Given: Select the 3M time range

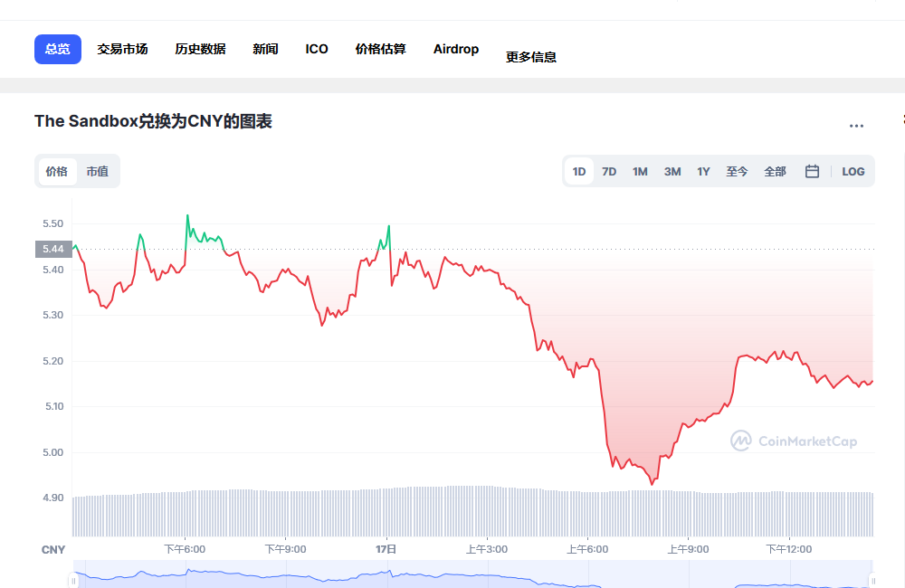Looking at the screenshot, I should coord(672,171).
